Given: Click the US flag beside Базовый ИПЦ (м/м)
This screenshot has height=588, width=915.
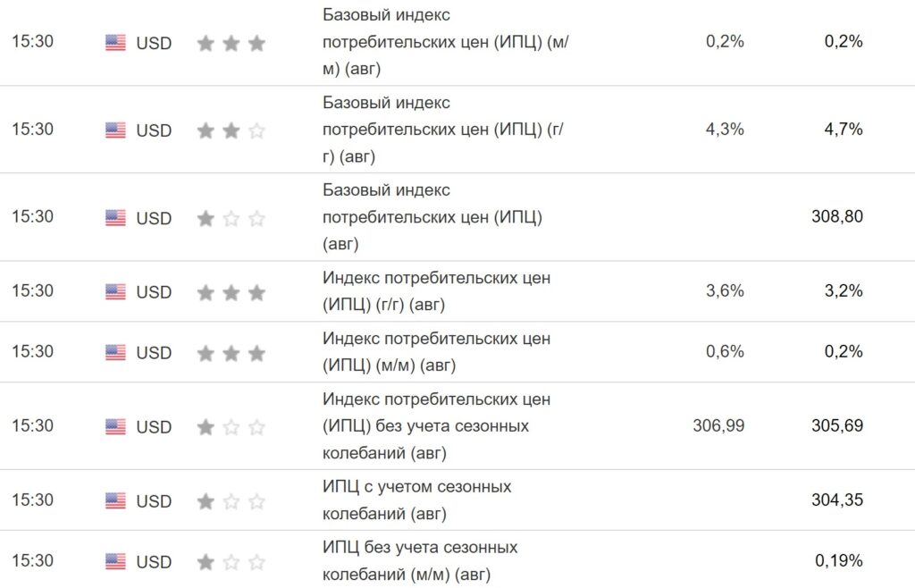Looking at the screenshot, I should [115, 43].
